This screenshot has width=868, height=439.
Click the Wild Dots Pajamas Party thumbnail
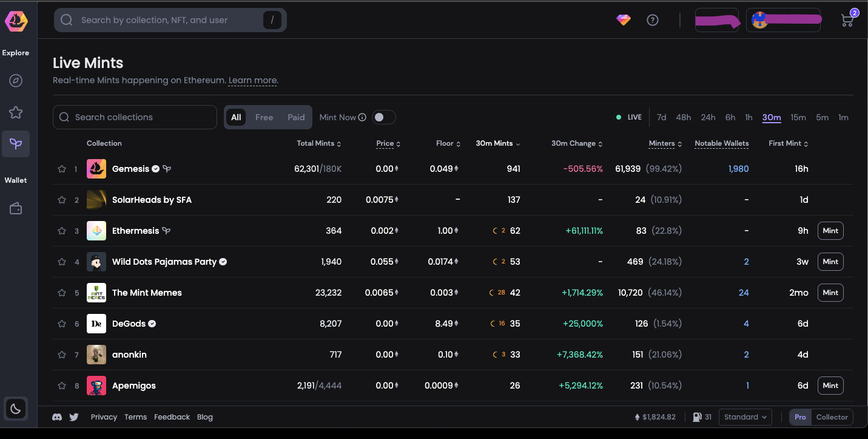pyautogui.click(x=96, y=262)
